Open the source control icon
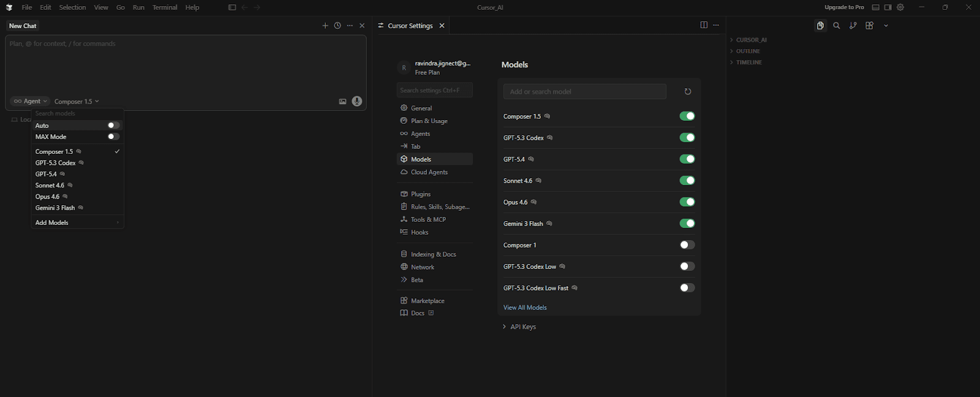This screenshot has width=980, height=397. coord(853,26)
